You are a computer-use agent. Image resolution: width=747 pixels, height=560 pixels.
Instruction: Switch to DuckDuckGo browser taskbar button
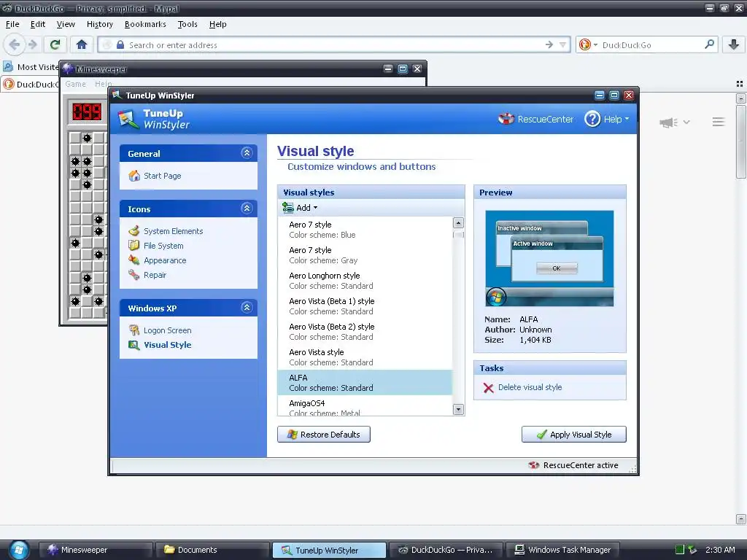pos(446,550)
